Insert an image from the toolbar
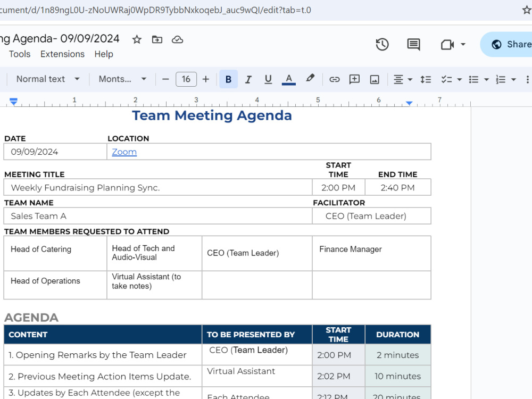Viewport: 532px width, 399px height. (x=375, y=79)
